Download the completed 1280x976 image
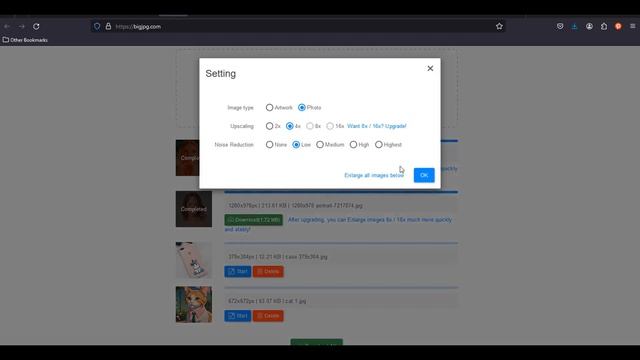This screenshot has width=640, height=360. click(253, 220)
